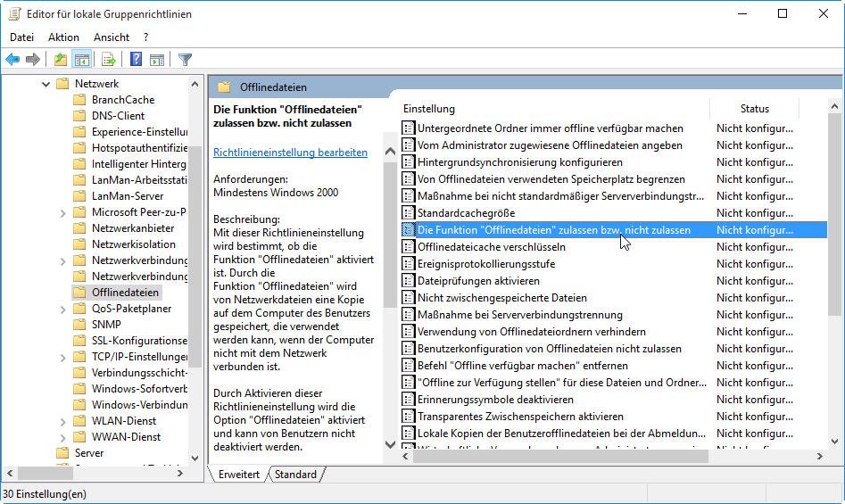Click the folder icon beside SNMP
The width and height of the screenshot is (845, 504).
point(79,324)
